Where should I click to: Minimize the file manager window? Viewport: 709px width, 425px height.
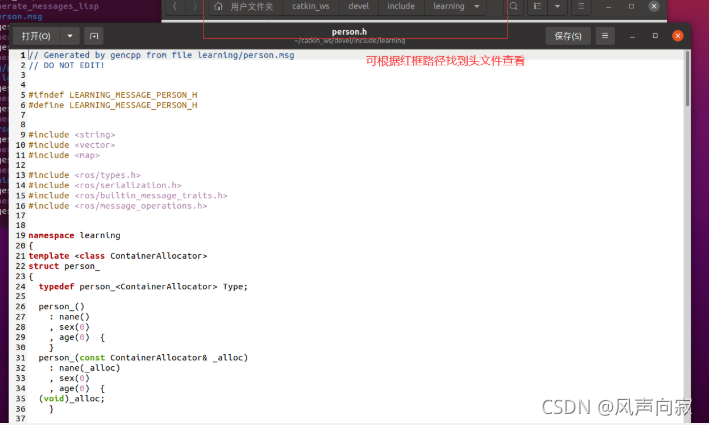609,6
